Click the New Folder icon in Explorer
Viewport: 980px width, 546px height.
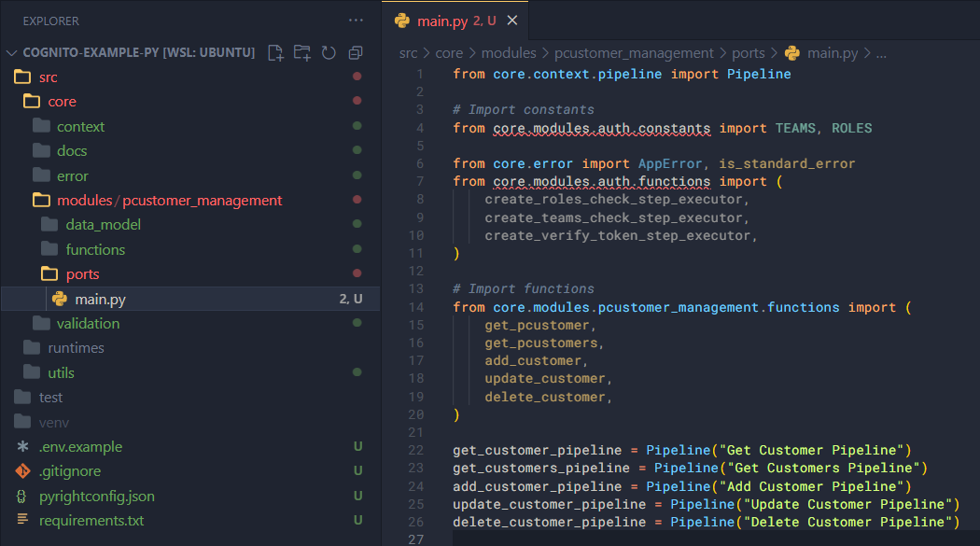[301, 52]
